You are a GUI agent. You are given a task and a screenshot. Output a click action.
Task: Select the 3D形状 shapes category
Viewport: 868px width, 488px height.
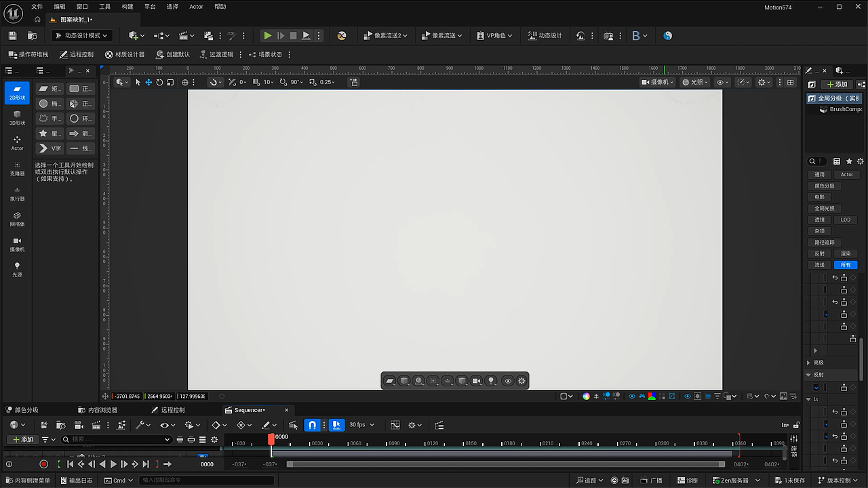[17, 118]
